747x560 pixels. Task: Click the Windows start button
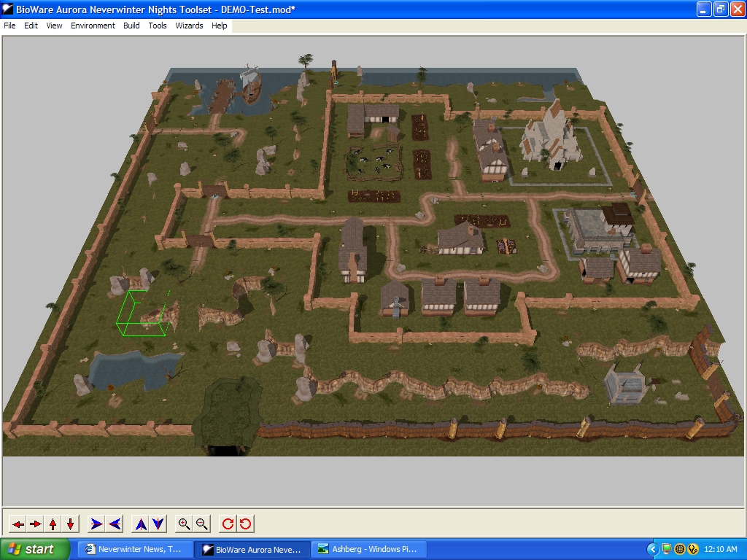point(35,549)
